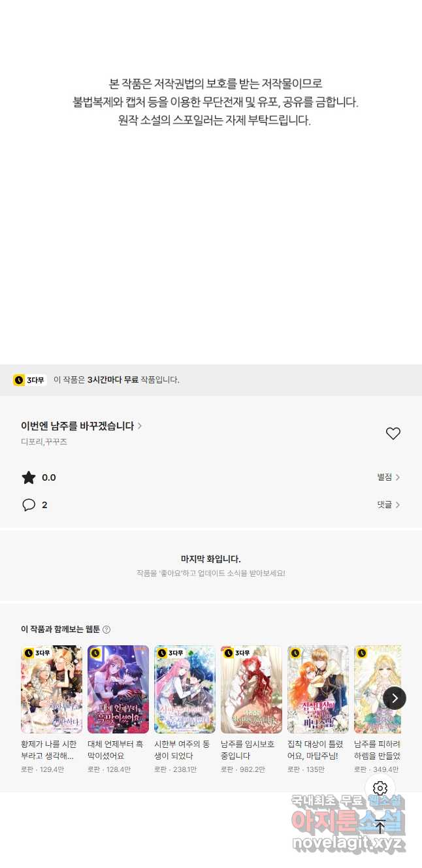This screenshot has width=422, height=868.
Task: Open the 댓글 comments chevron
Action: pos(389,505)
